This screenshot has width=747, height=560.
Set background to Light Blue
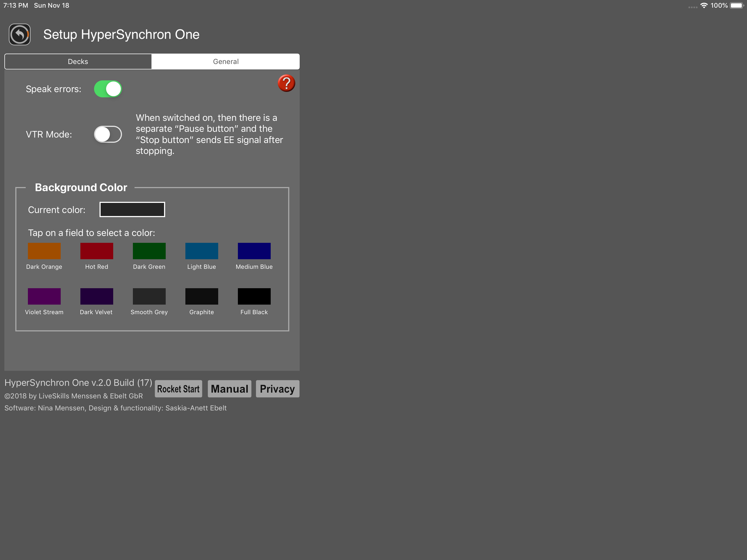[202, 251]
